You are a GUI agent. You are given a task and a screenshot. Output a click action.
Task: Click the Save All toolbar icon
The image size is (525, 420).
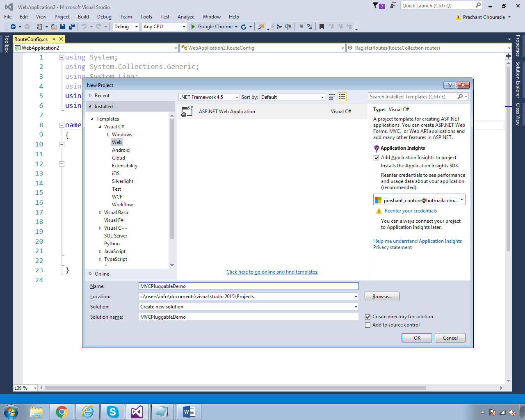tap(71, 27)
